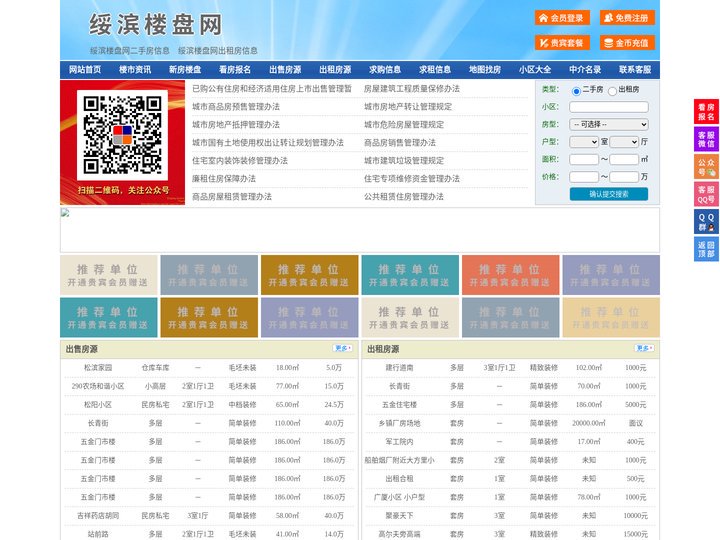Open 中介名录 navigation item
The image size is (720, 540).
pyautogui.click(x=585, y=70)
